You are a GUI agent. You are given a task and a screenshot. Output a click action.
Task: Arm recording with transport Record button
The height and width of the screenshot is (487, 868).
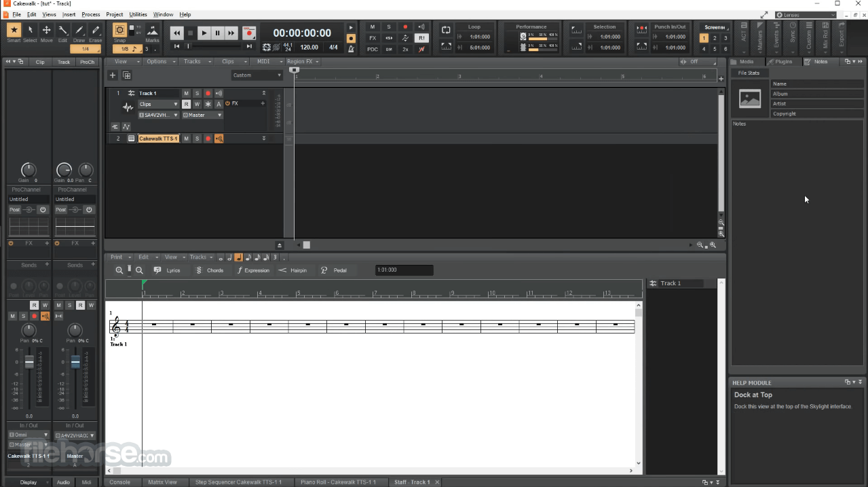point(249,33)
